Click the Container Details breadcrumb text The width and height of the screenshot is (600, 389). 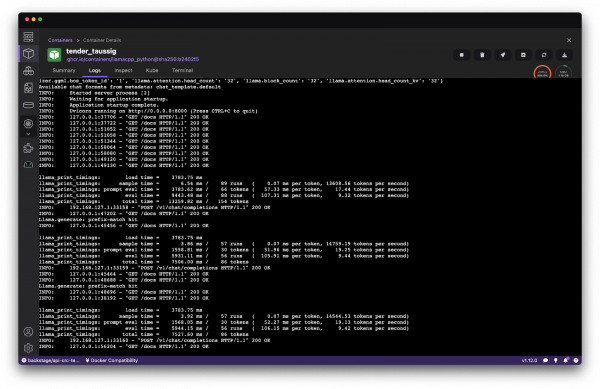[x=102, y=40]
